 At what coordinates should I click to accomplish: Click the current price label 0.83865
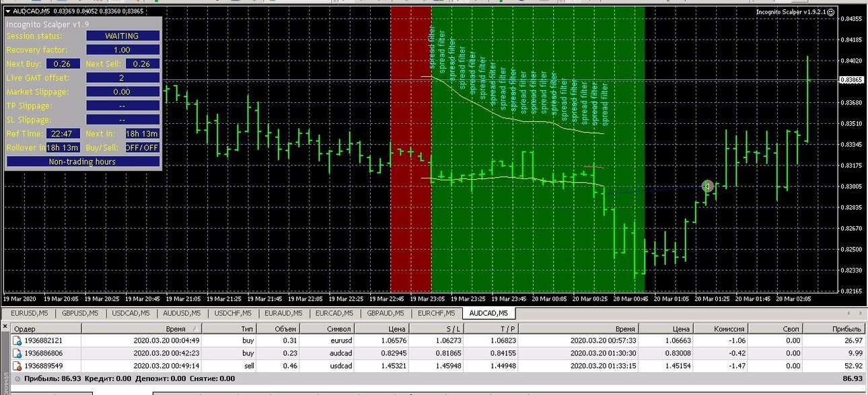coord(852,80)
